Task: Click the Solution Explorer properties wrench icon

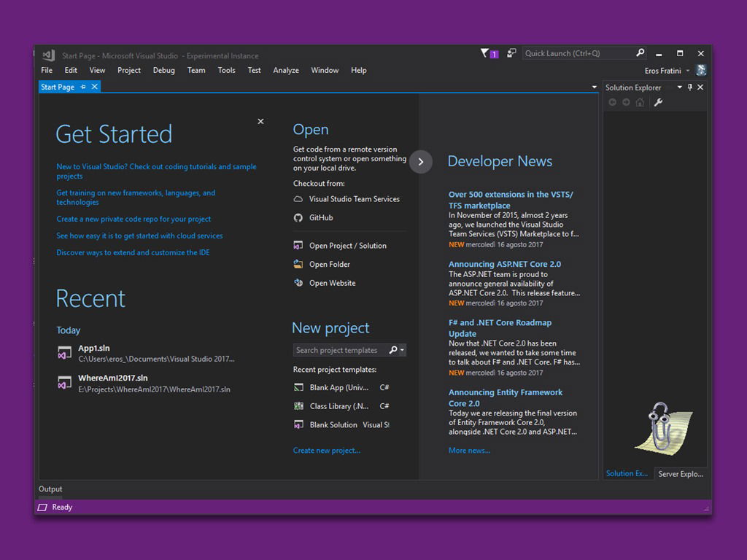Action: click(x=658, y=102)
